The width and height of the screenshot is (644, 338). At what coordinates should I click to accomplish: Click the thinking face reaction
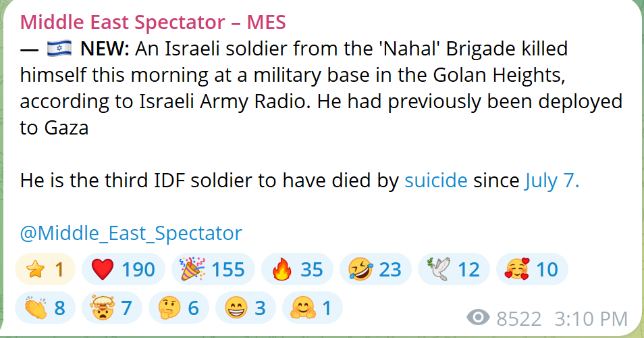pos(179,308)
